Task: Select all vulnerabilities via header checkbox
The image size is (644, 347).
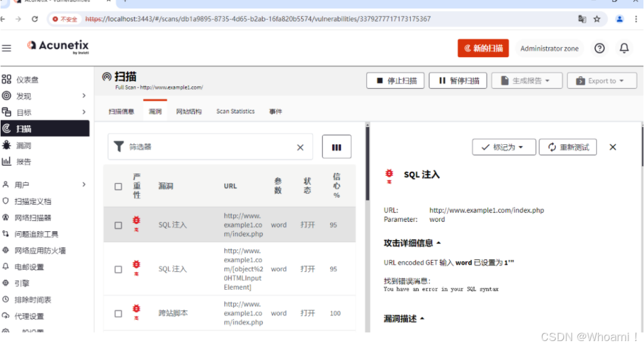Action: (x=118, y=187)
